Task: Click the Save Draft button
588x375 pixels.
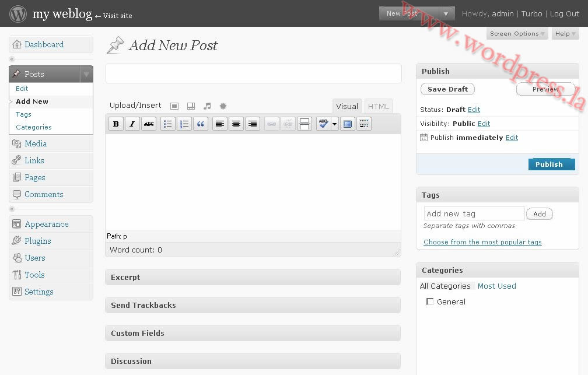Action: click(448, 89)
